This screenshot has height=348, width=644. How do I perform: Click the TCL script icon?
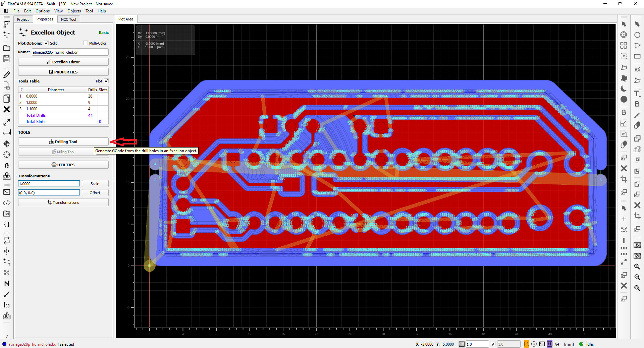coord(6,214)
